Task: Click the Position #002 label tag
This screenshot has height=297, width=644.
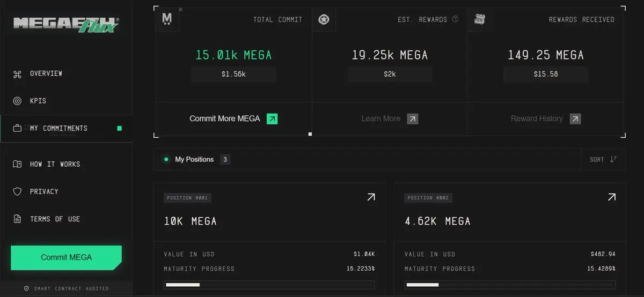Action: [x=428, y=198]
